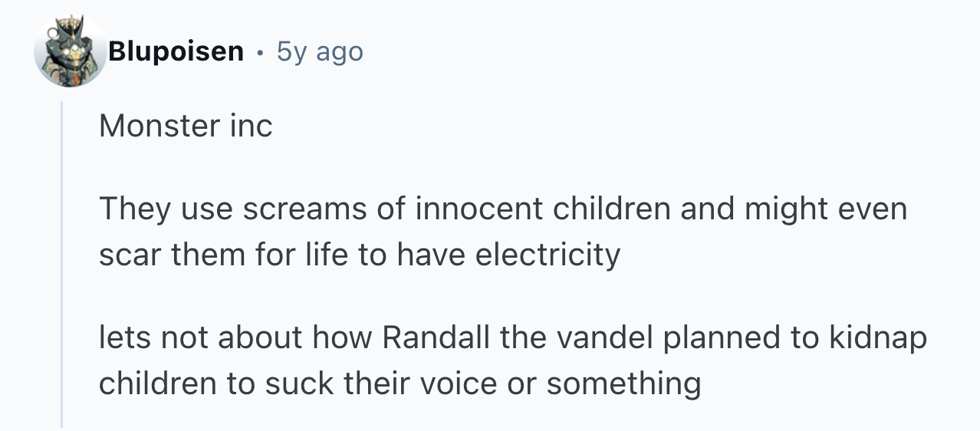Click the word 'electricity' in the comment
Viewport: 980px width, 431px height.
point(548,255)
